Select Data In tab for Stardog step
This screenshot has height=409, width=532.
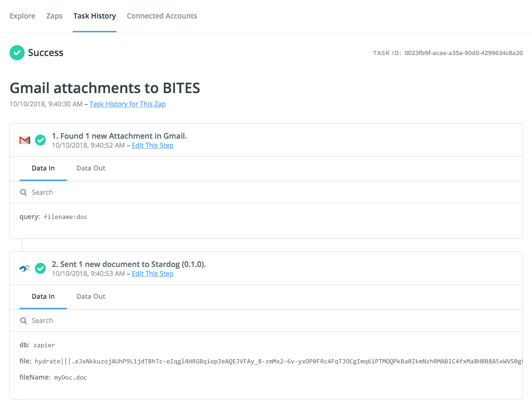[x=43, y=296]
